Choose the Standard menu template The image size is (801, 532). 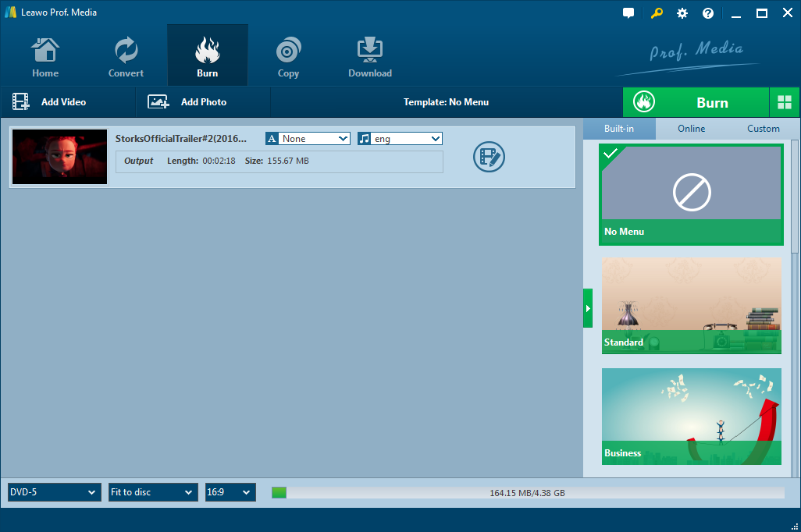point(691,305)
